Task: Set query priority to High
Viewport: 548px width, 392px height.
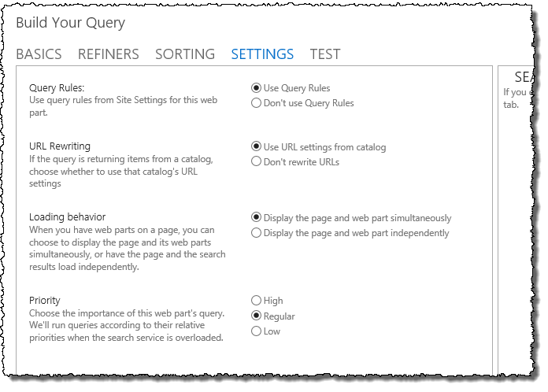Action: pyautogui.click(x=256, y=301)
